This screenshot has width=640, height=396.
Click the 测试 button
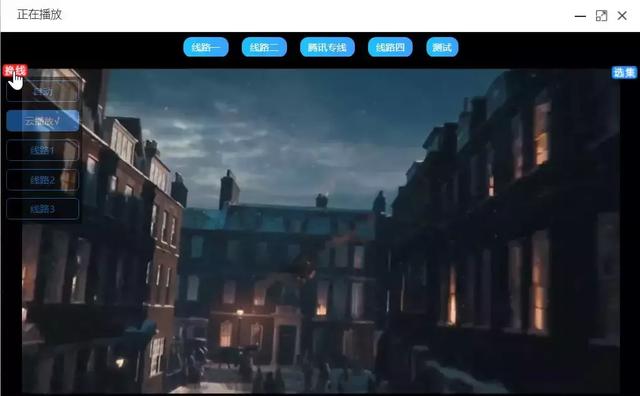point(442,47)
